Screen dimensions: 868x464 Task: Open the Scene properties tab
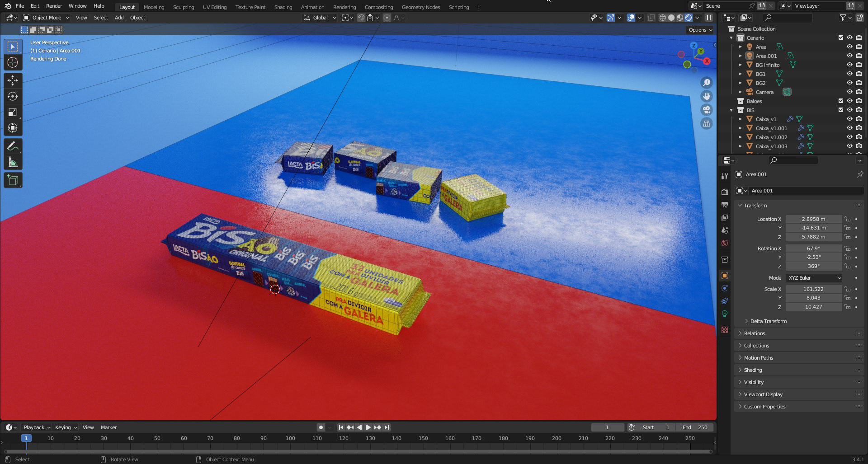(x=725, y=230)
